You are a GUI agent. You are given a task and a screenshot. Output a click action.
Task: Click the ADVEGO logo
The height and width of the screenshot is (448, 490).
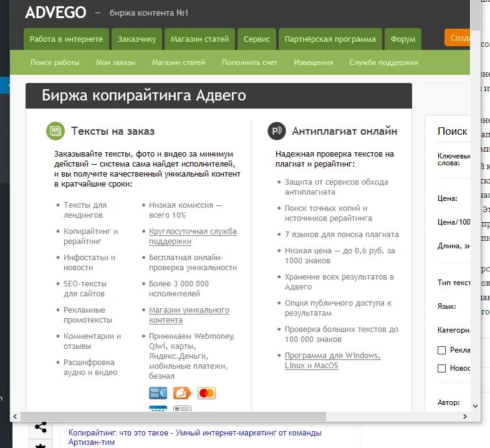(x=55, y=13)
